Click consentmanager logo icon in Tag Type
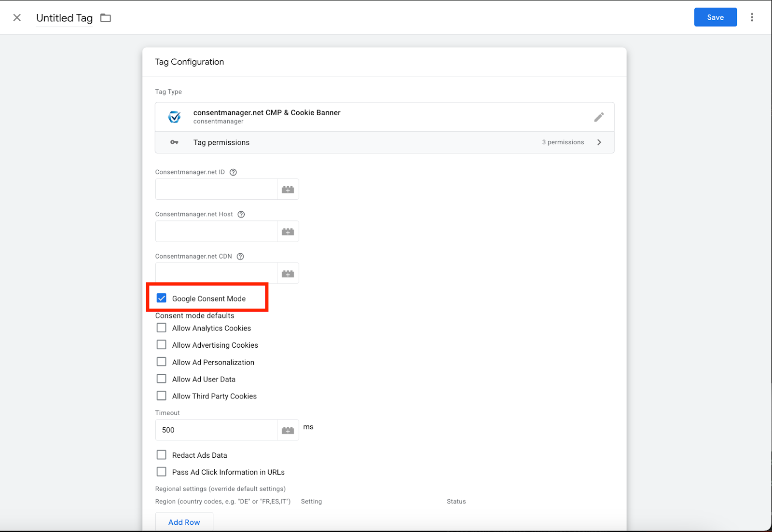The image size is (772, 532). (174, 117)
